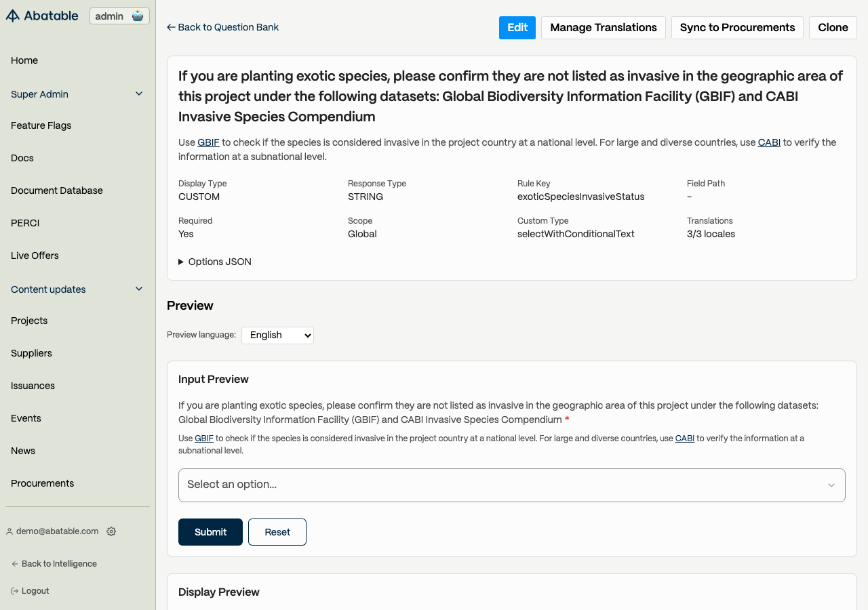868x610 pixels.
Task: Click the robot emoji in admin badge
Action: [x=138, y=16]
